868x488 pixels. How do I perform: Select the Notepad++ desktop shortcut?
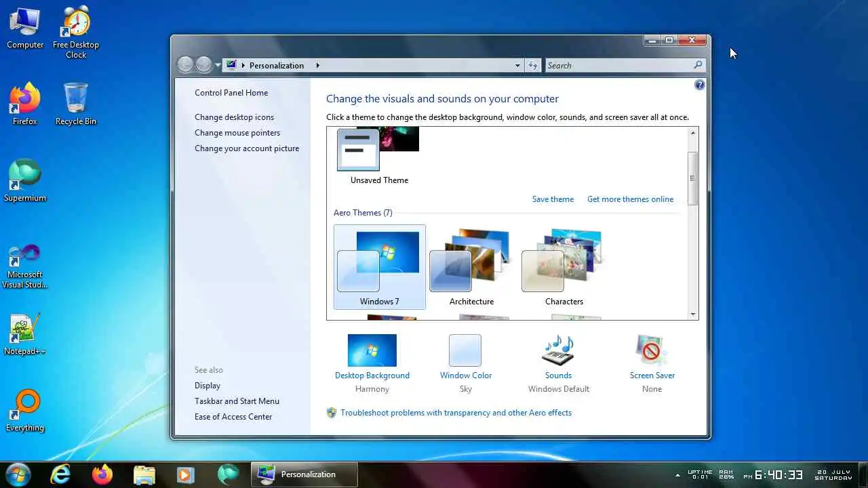click(x=25, y=335)
